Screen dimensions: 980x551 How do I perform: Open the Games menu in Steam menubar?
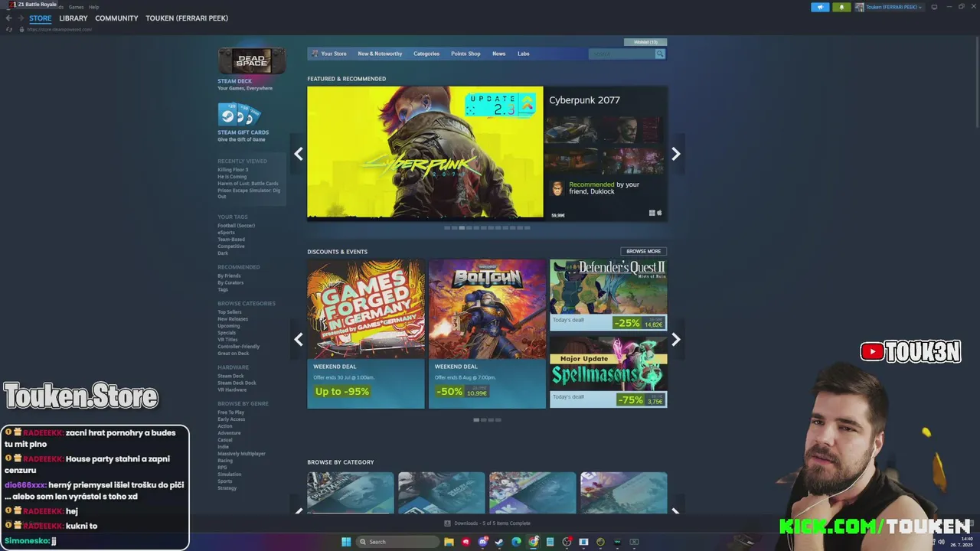(x=76, y=7)
